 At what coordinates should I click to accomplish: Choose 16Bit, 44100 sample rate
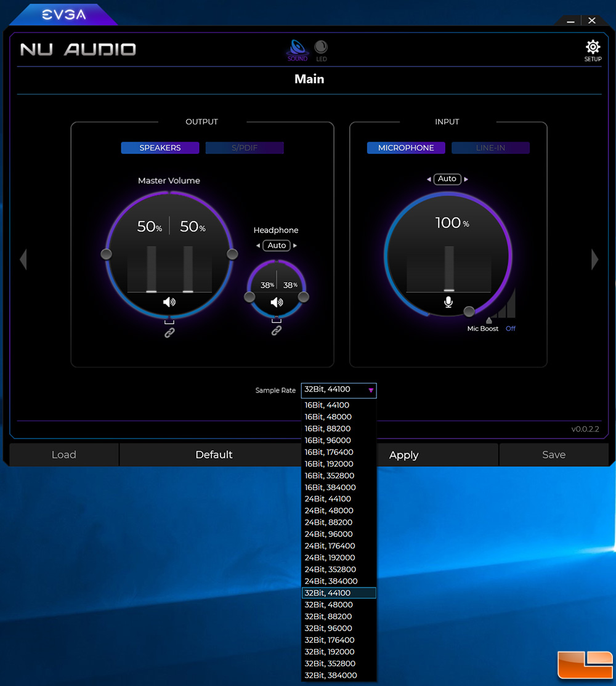(x=339, y=405)
